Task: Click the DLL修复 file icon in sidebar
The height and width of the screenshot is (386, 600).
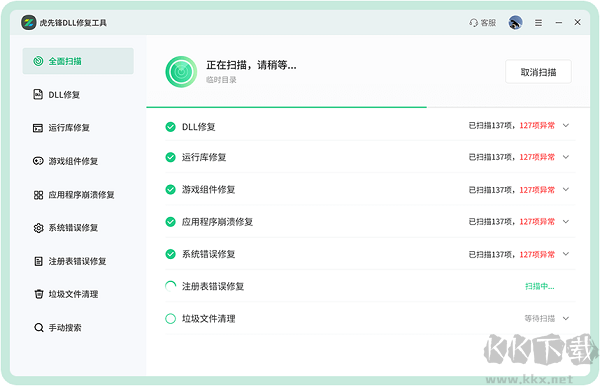Action: point(38,94)
